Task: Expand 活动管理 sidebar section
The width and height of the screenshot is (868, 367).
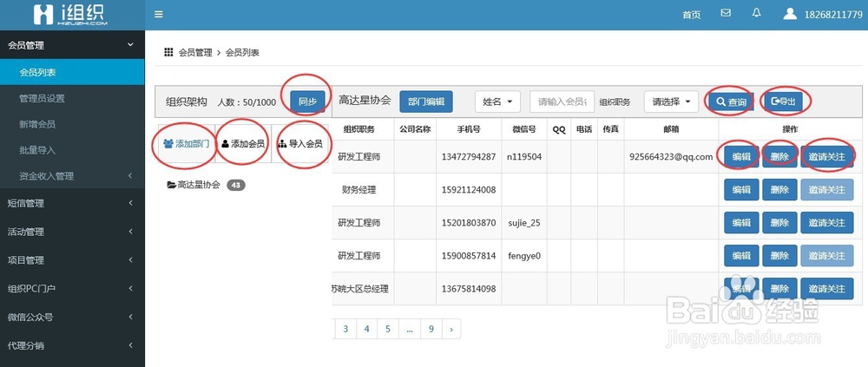Action: pos(72,232)
